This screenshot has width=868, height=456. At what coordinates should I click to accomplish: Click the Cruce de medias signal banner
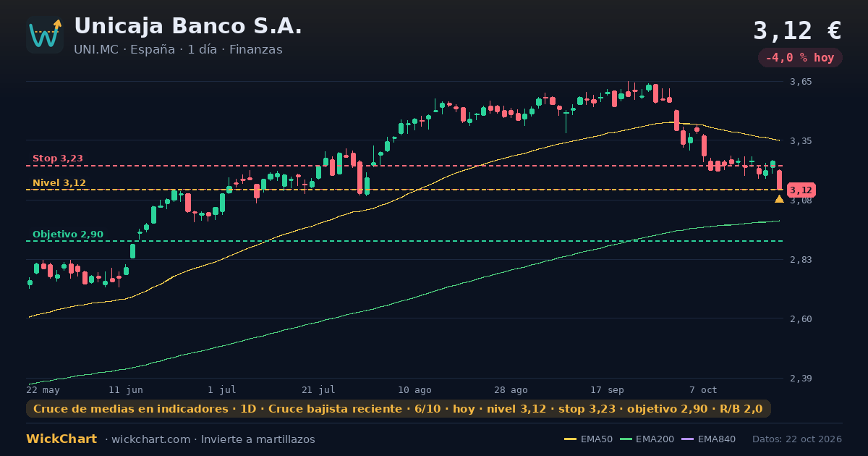coord(399,409)
